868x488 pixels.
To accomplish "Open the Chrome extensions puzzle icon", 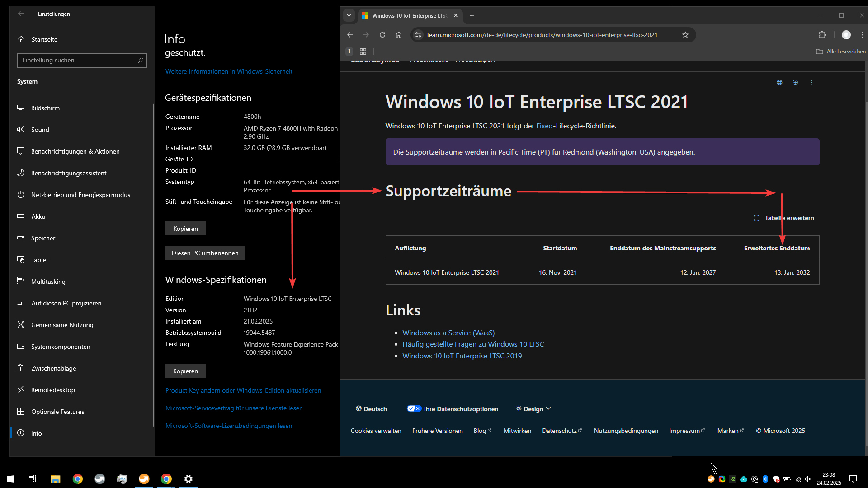I will coord(822,35).
